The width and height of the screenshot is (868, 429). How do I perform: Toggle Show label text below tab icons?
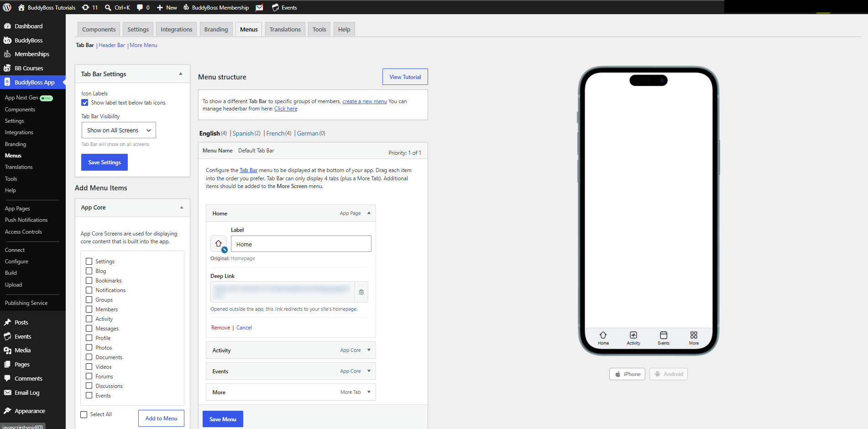tap(85, 103)
